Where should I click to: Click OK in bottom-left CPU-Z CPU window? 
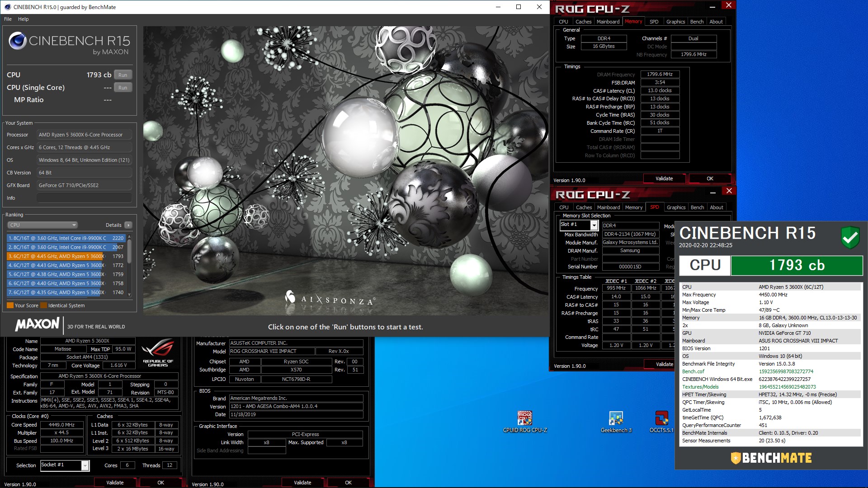(160, 483)
